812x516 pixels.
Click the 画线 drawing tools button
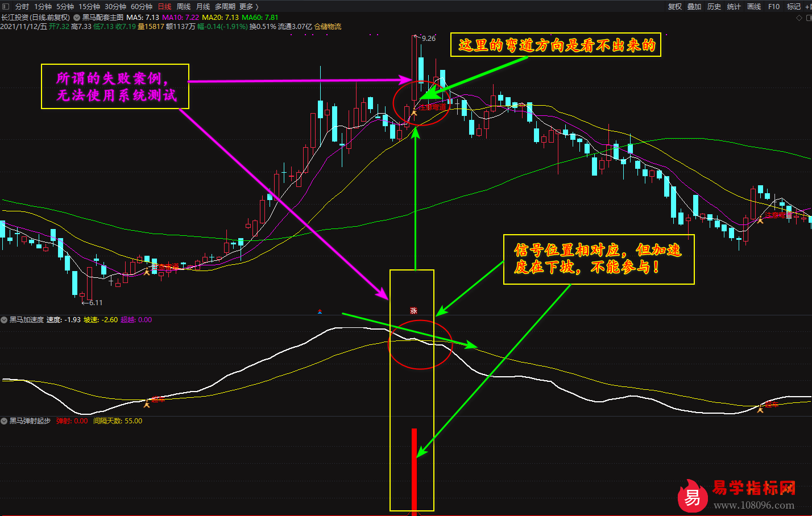753,7
